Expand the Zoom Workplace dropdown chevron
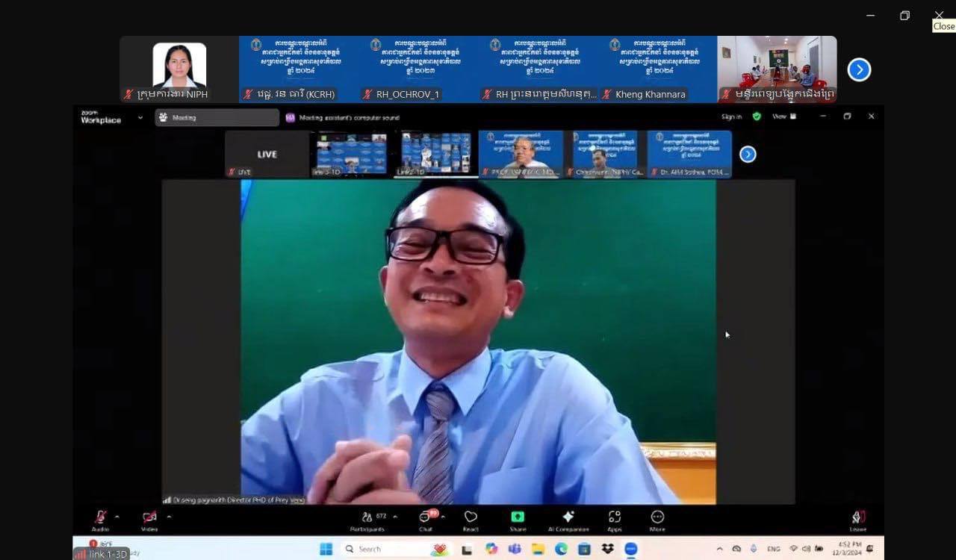 140,117
